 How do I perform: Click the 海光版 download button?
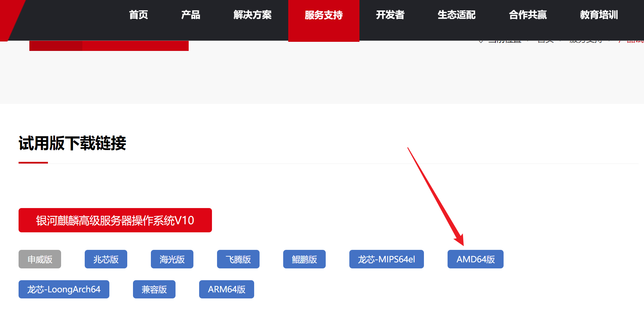click(x=172, y=259)
